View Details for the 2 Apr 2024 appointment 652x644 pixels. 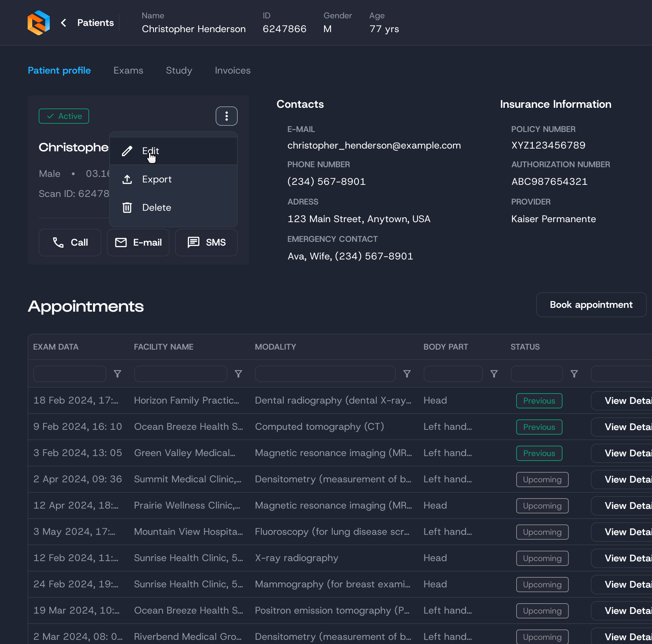click(x=622, y=480)
